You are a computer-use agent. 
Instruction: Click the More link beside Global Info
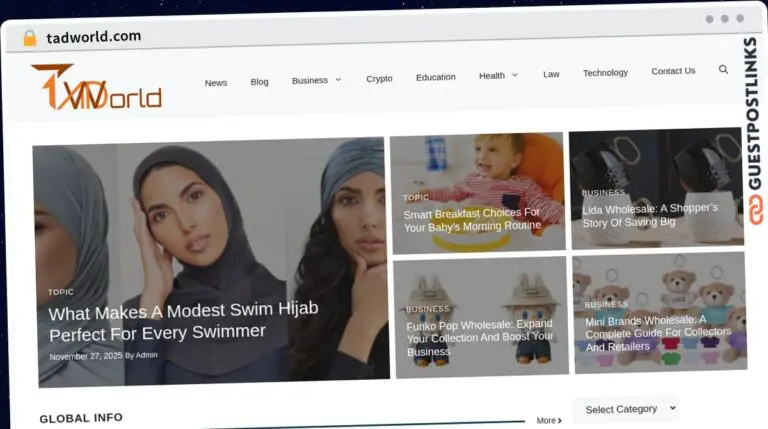pos(549,420)
